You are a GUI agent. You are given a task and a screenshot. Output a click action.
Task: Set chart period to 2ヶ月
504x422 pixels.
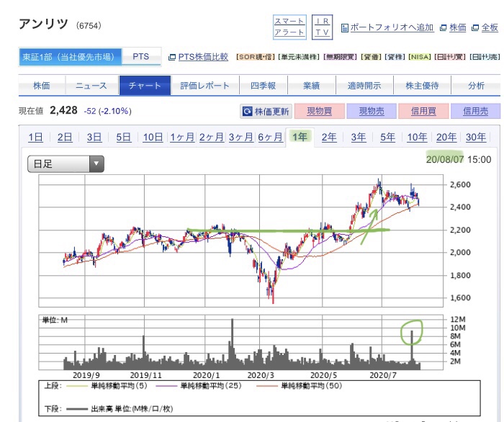[x=212, y=138]
